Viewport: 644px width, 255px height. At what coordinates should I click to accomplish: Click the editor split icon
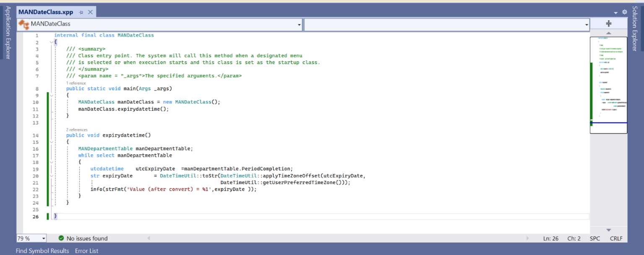pyautogui.click(x=608, y=24)
